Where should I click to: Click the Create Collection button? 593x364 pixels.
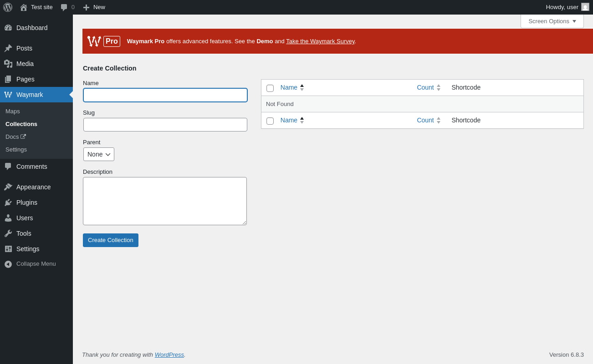tap(111, 240)
